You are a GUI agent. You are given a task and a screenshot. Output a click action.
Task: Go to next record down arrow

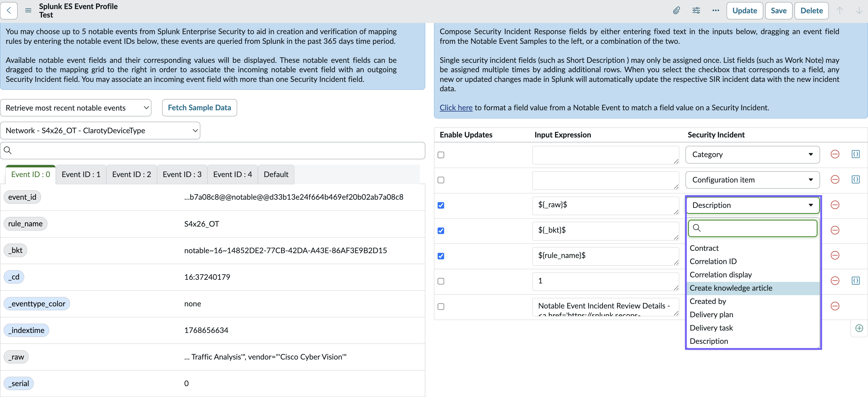(859, 11)
